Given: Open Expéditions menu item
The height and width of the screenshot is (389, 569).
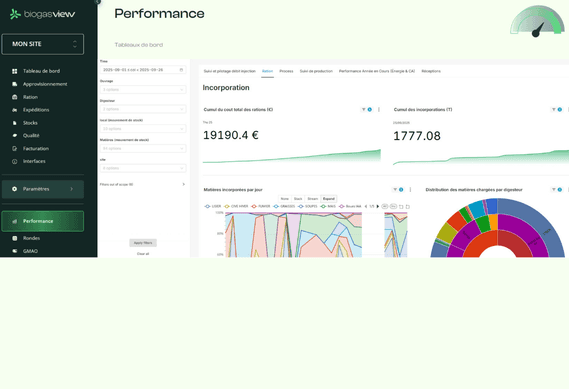Looking at the screenshot, I should (36, 110).
